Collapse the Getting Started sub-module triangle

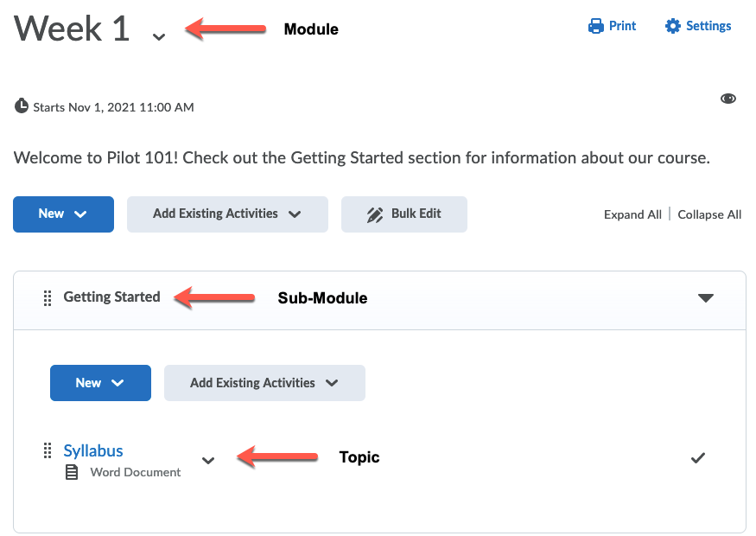706,298
